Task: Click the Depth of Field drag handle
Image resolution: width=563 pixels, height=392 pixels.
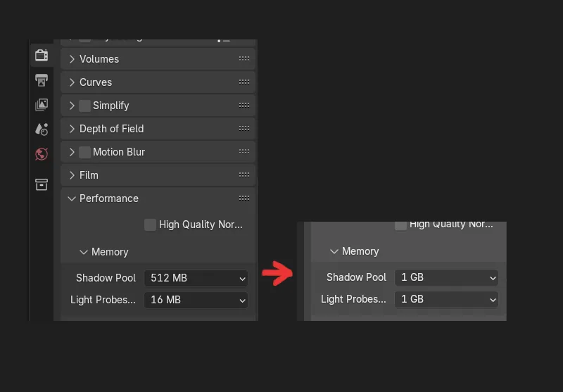Action: 244,129
